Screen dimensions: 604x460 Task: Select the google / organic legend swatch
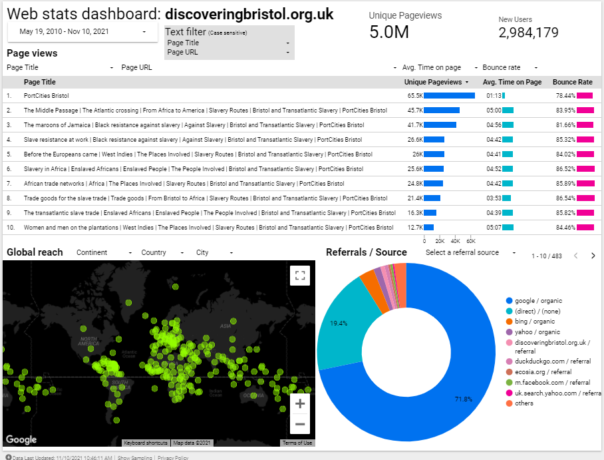click(x=509, y=301)
